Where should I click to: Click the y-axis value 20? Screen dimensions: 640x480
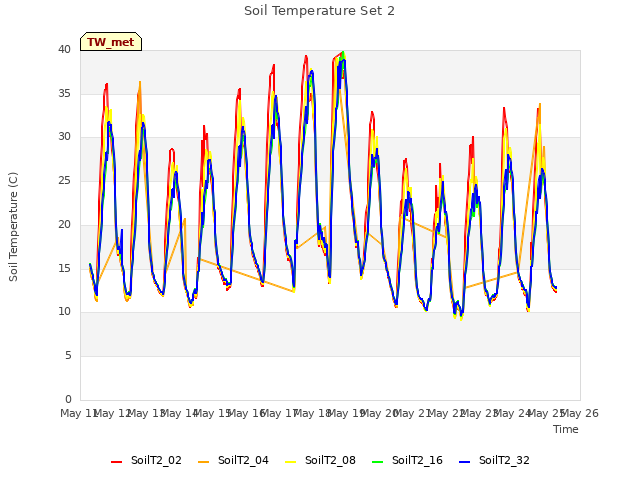pyautogui.click(x=64, y=224)
